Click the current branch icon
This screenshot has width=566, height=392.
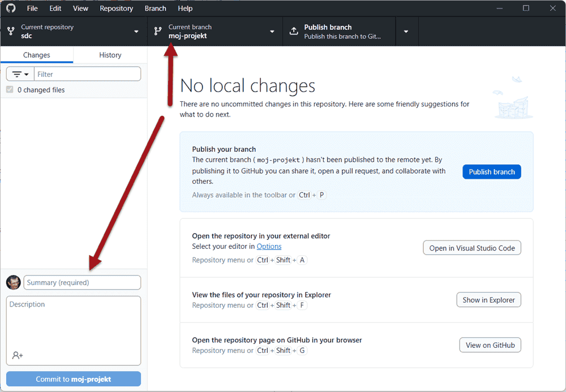157,31
